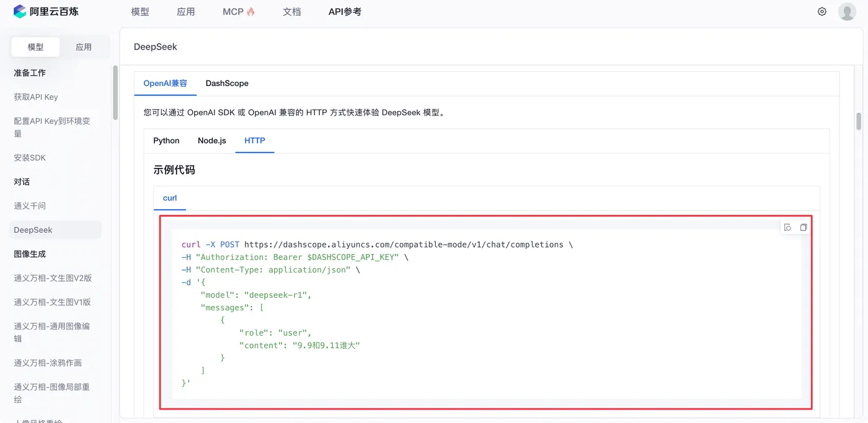Click the 对话 section heading

click(x=22, y=181)
